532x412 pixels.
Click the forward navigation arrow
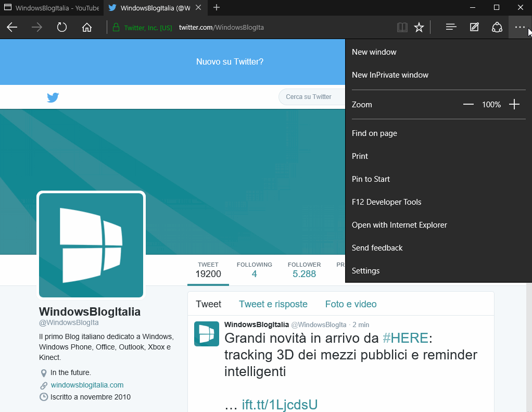[x=36, y=27]
